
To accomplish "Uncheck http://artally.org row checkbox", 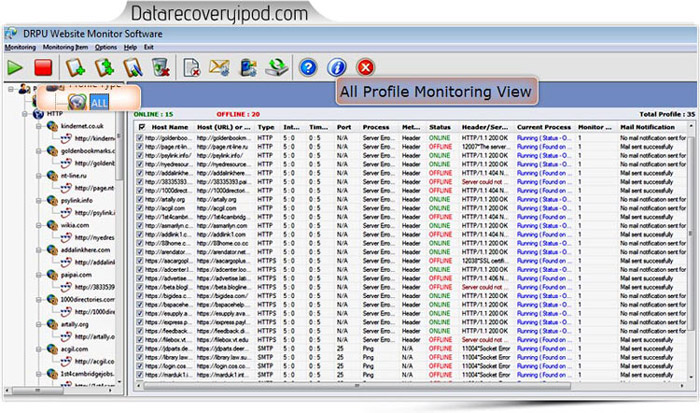I will [x=140, y=199].
